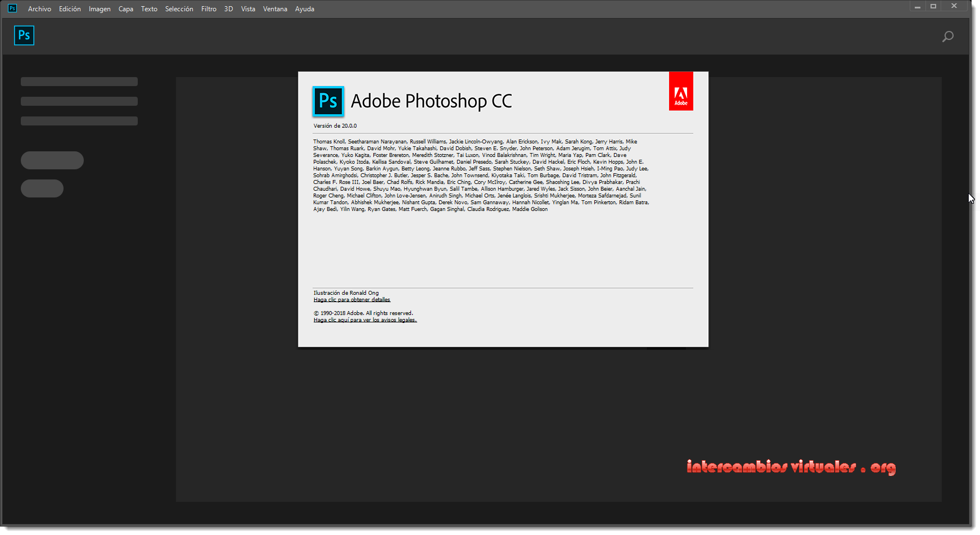
Task: Open the Archivo menu
Action: [39, 9]
